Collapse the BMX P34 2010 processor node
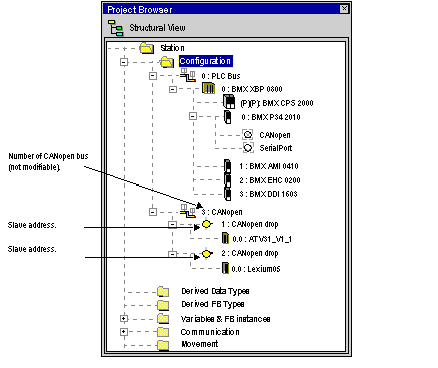 coord(193,116)
